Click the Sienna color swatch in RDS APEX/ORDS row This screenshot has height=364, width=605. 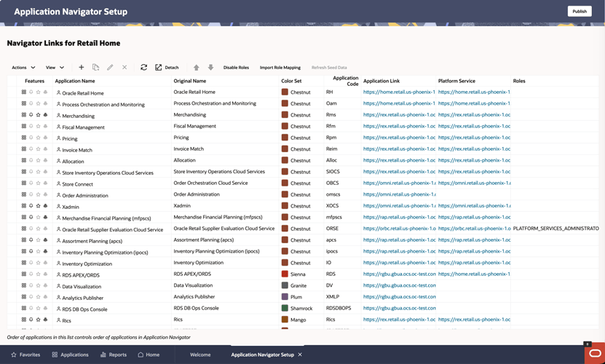tap(285, 274)
